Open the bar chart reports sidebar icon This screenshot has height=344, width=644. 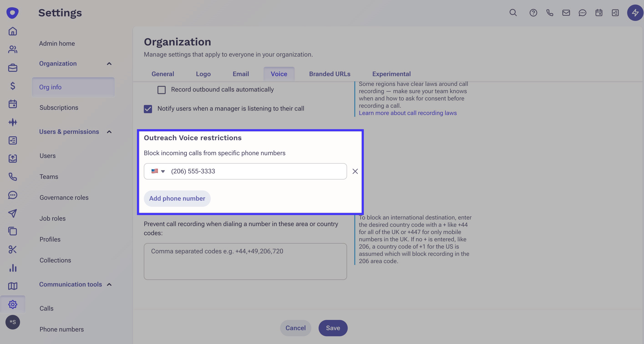pyautogui.click(x=13, y=268)
